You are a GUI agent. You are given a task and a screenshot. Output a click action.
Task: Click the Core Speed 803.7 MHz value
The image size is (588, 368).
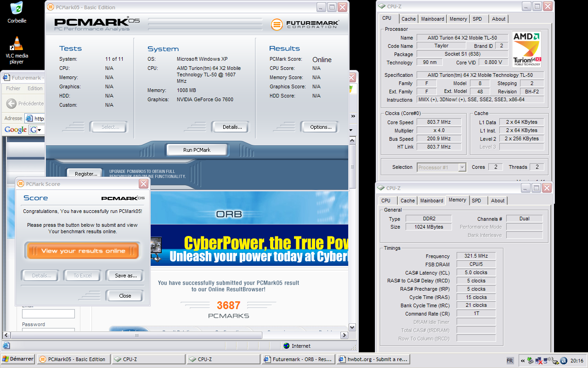[438, 122]
